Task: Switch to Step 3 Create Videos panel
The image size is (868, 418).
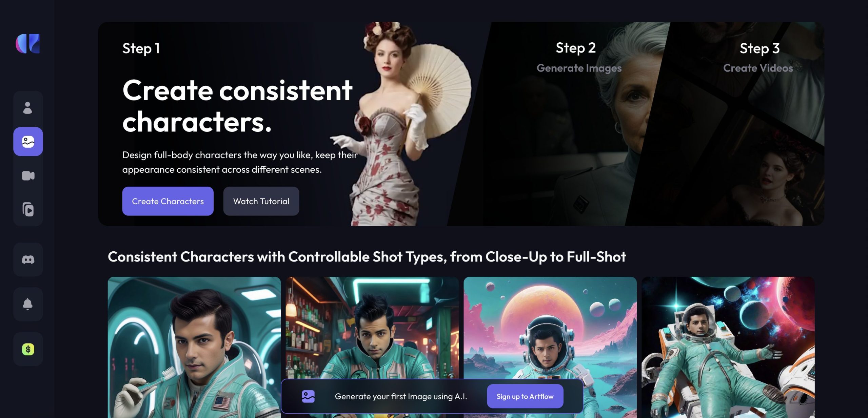Action: tap(758, 58)
